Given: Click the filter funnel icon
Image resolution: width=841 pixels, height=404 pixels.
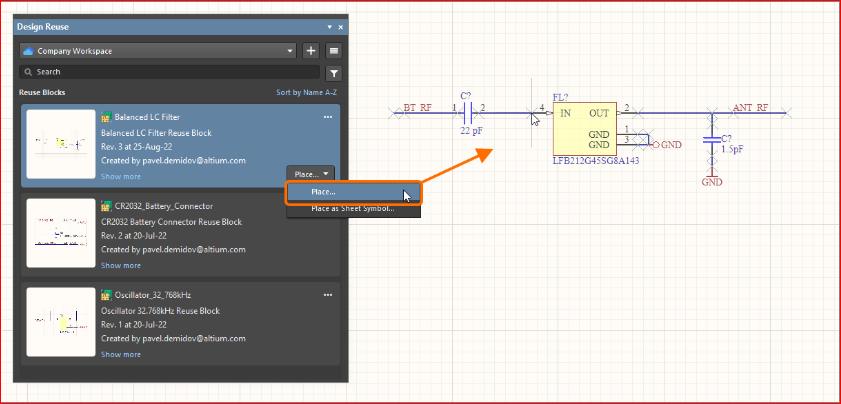Looking at the screenshot, I should 334,73.
